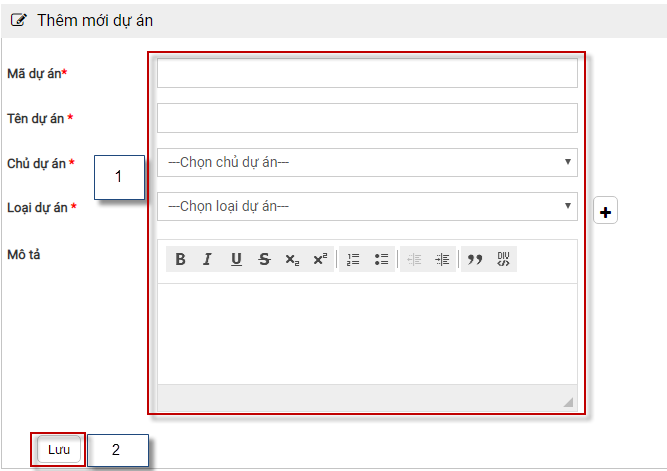Toggle bold formatting in description editor

coord(180,260)
